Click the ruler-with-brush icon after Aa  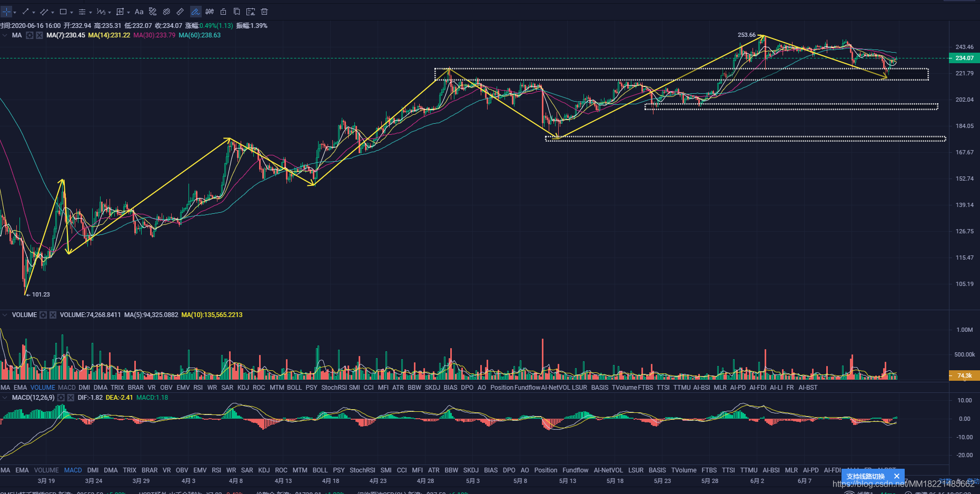pyautogui.click(x=153, y=12)
